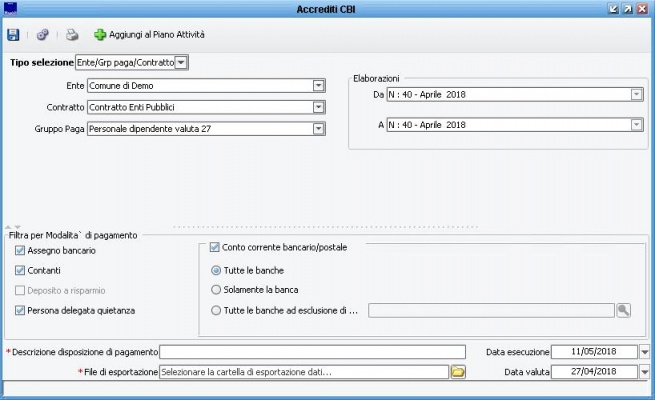The height and width of the screenshot is (400, 655).
Task: Close the Accrediti CBI window
Action: click(x=642, y=9)
